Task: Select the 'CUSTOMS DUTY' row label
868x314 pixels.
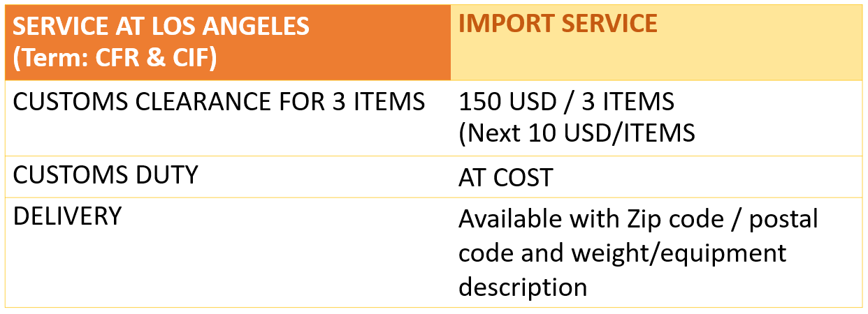Action: pos(106,174)
